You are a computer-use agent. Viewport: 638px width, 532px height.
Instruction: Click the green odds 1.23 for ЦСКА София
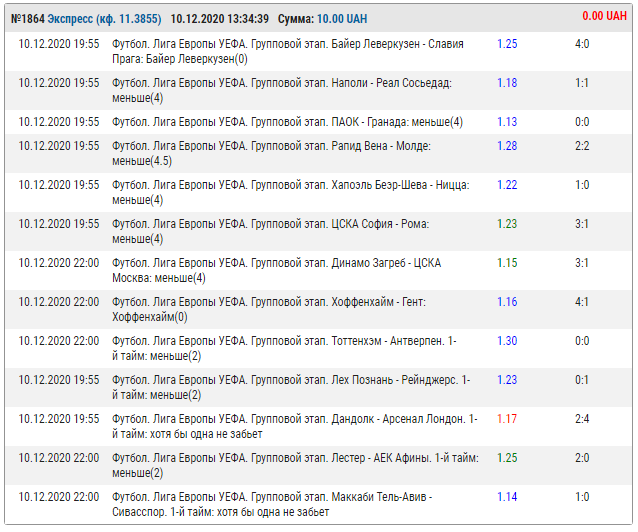click(507, 223)
